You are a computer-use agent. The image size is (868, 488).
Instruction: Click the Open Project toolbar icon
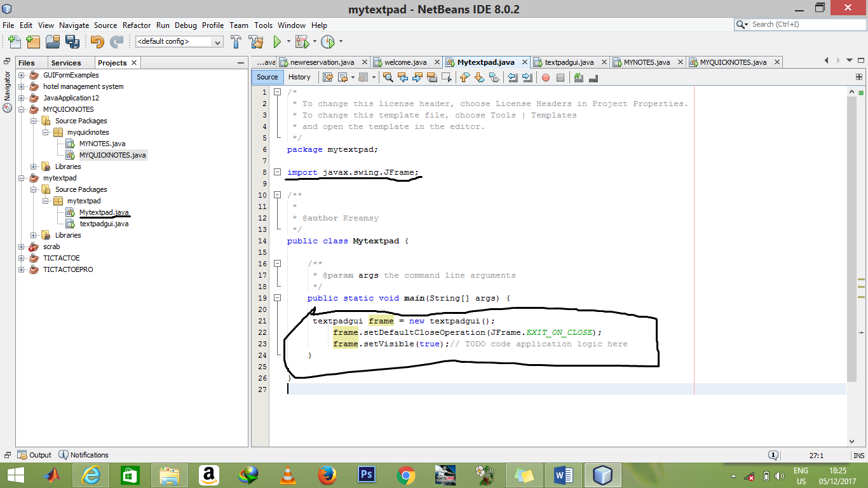coord(53,42)
